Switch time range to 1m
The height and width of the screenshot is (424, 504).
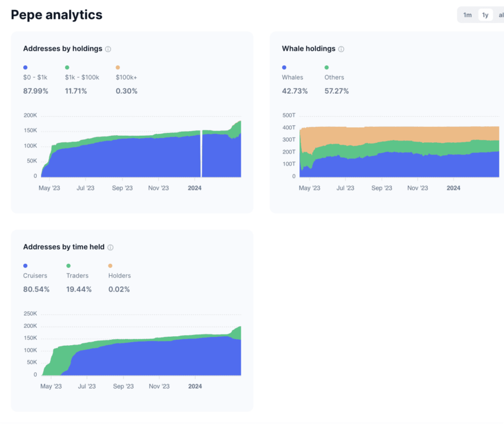(x=467, y=15)
